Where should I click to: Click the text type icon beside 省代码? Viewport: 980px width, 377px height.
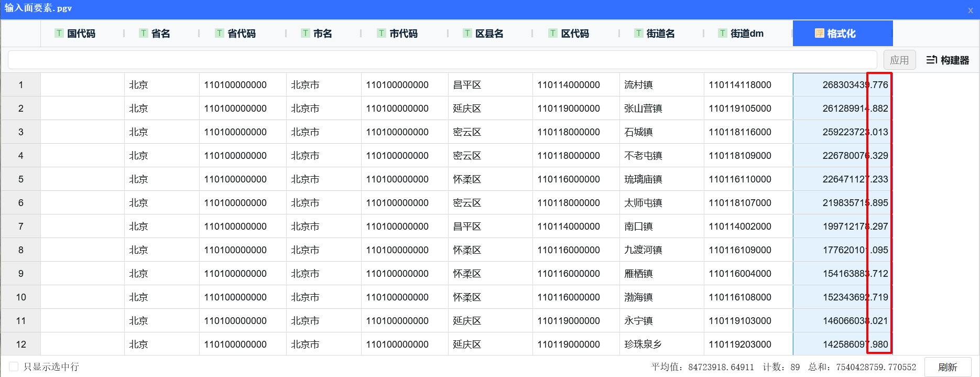(x=220, y=33)
